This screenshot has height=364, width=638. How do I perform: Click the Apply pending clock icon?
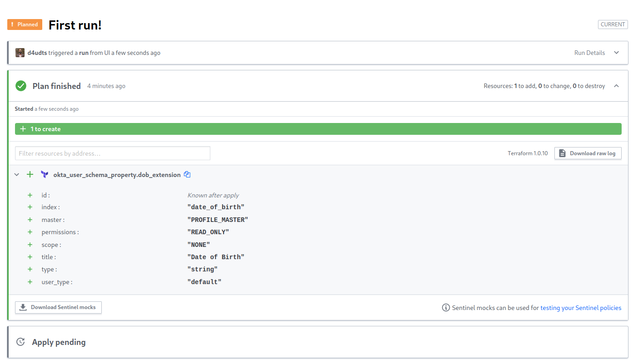tap(20, 342)
